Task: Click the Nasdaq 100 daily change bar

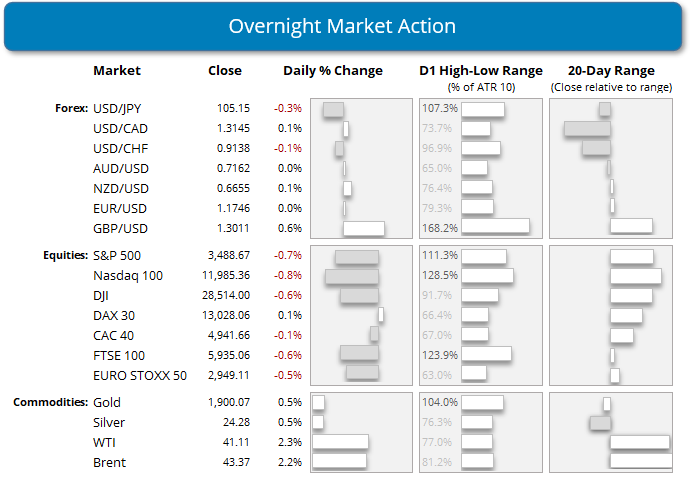Action: point(352,275)
